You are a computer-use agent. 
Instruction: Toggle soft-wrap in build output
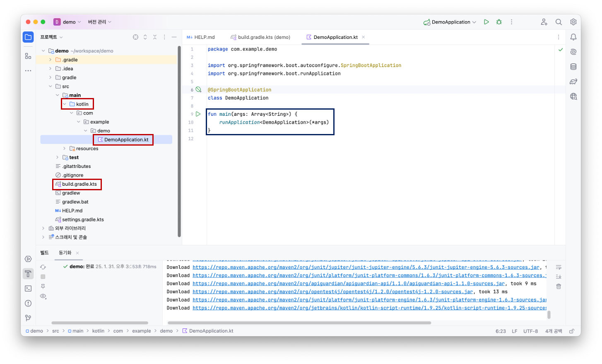click(x=559, y=267)
